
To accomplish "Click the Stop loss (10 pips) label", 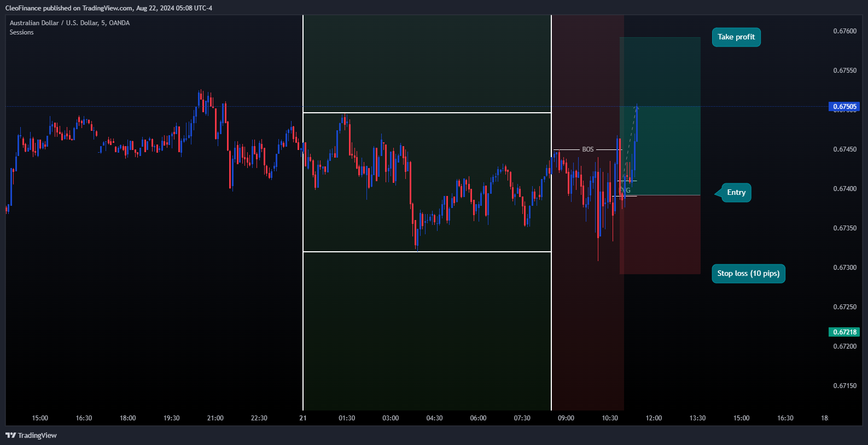I will (748, 274).
